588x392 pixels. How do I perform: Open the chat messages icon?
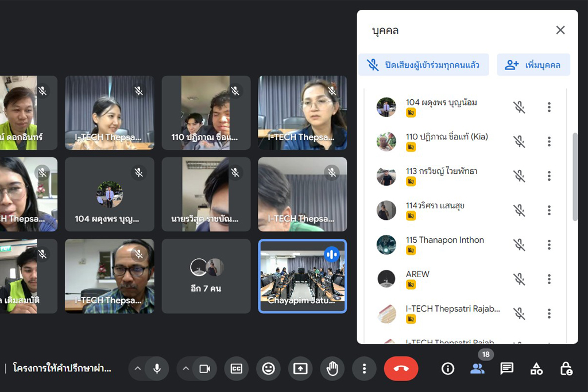506,369
